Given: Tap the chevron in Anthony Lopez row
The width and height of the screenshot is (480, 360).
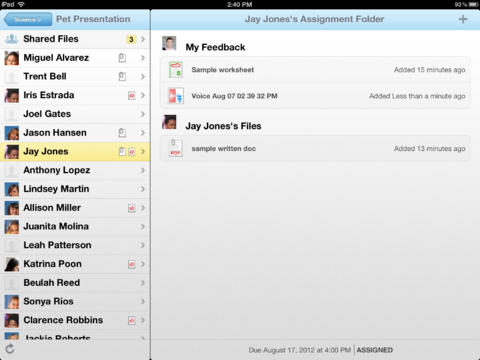Looking at the screenshot, I should tap(143, 170).
